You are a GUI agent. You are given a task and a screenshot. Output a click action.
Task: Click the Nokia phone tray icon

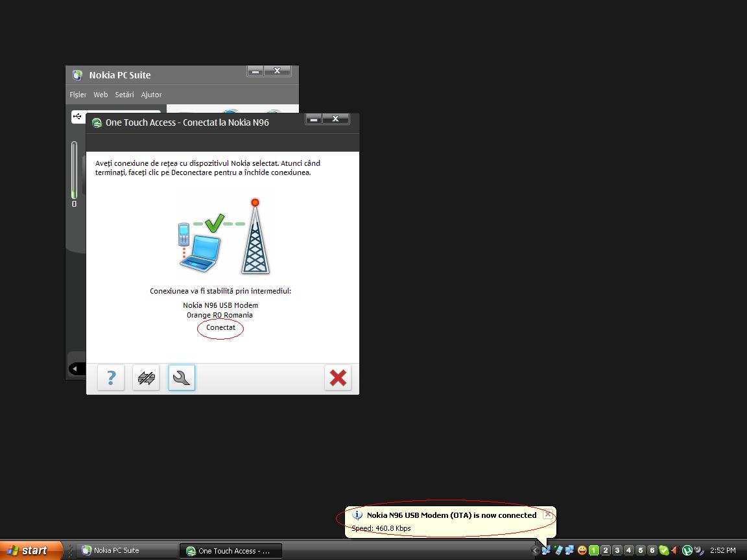558,550
